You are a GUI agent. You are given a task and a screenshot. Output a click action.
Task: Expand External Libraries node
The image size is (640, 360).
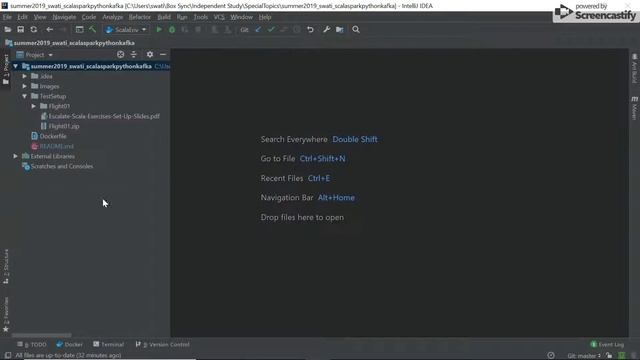[x=16, y=156]
